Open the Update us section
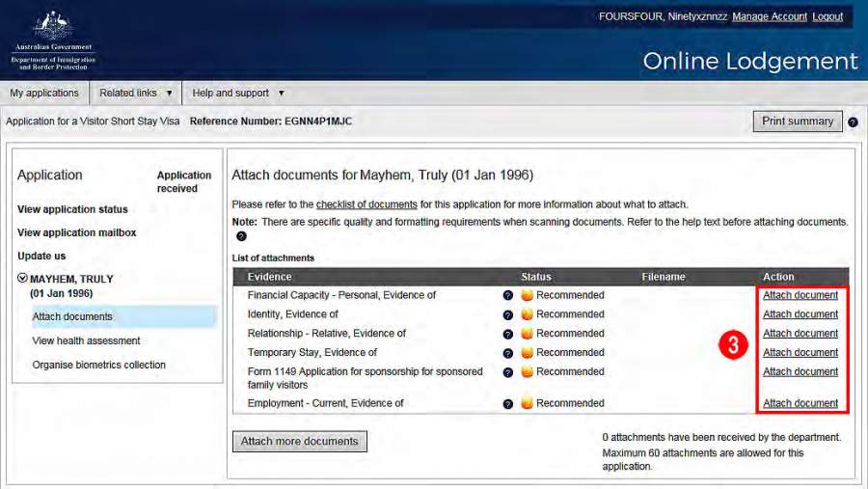Screen dimensions: 868x489 coord(41,256)
